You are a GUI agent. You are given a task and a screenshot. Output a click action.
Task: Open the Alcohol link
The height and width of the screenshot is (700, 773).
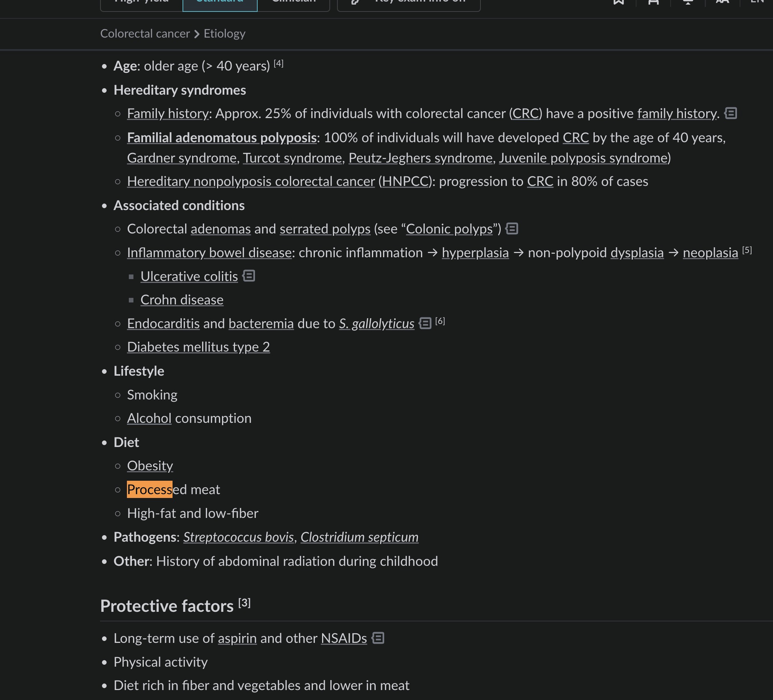coord(149,418)
